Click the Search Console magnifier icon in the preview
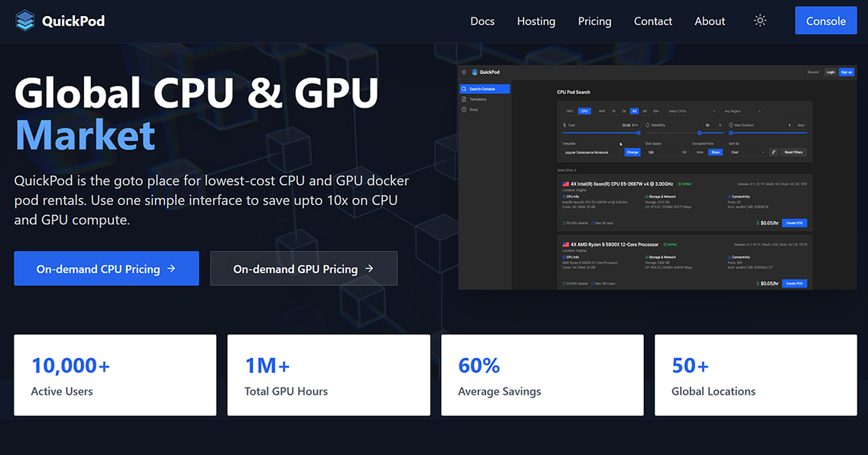This screenshot has height=455, width=868. pyautogui.click(x=464, y=89)
